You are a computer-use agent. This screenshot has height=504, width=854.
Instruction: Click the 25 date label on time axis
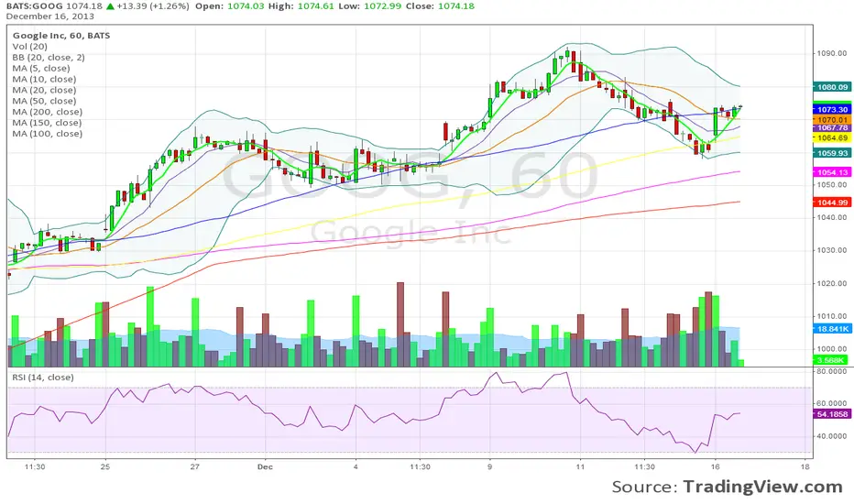[105, 467]
